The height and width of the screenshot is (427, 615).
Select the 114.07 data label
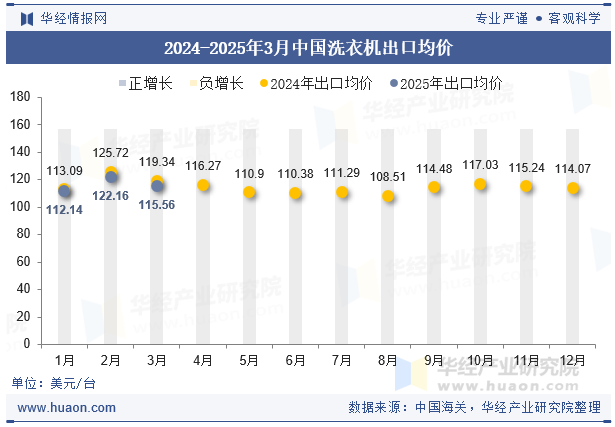[x=573, y=169]
